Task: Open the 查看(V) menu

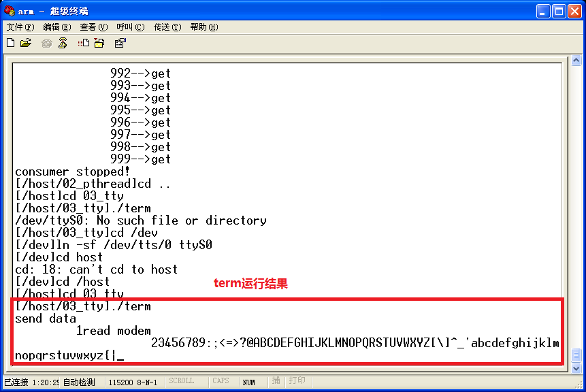Action: coord(93,27)
